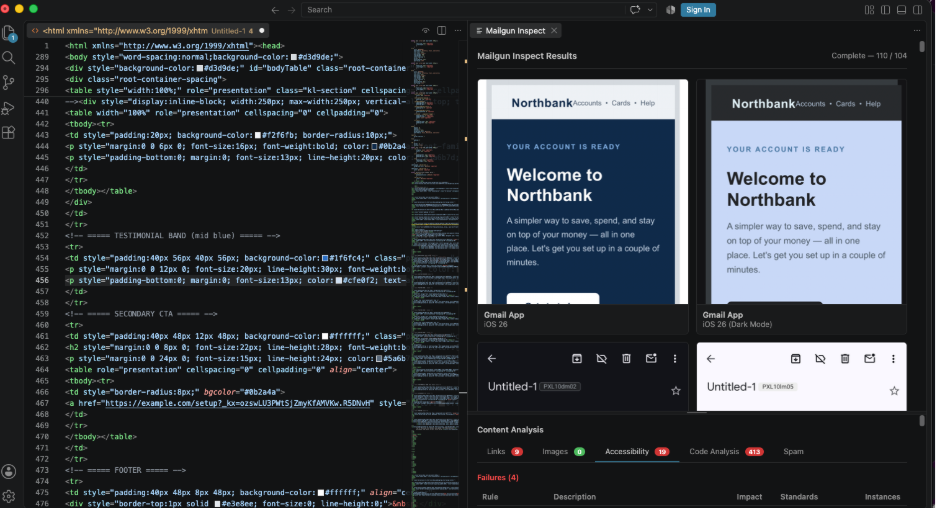This screenshot has width=936, height=508.
Task: Click line number 456 in the gutter
Action: [x=42, y=281]
